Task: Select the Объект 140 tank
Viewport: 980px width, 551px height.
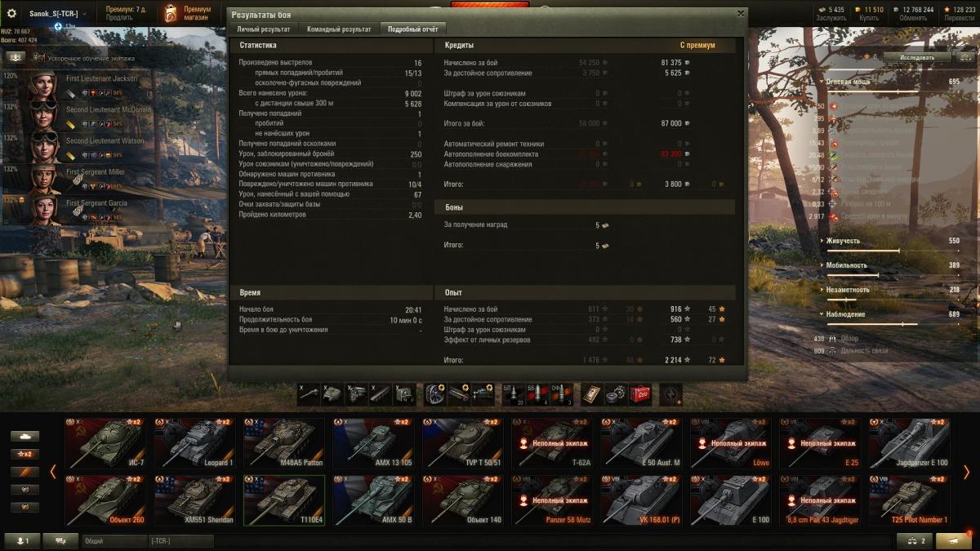Action: (x=462, y=500)
